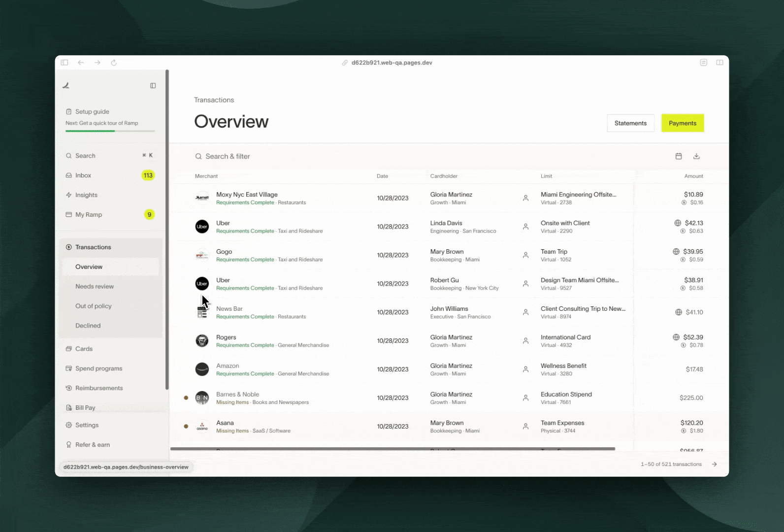This screenshot has height=532, width=784.
Task: Click the horizontal table scrollbar
Action: point(392,449)
